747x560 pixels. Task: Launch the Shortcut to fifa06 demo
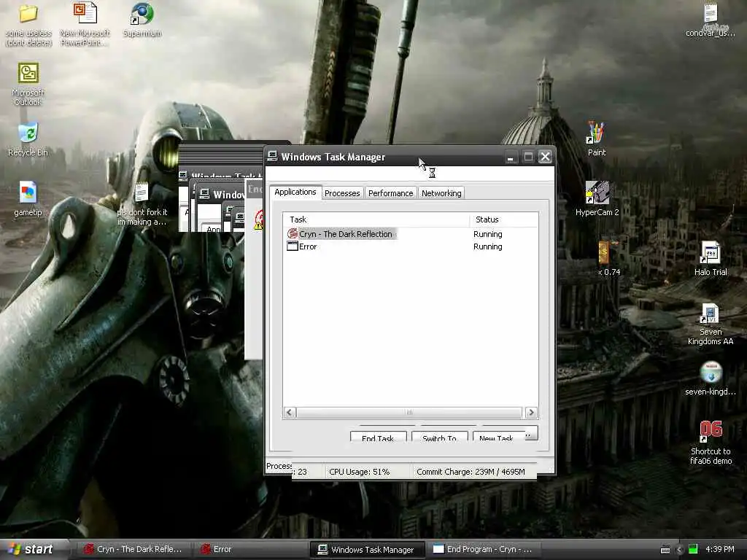click(x=711, y=432)
